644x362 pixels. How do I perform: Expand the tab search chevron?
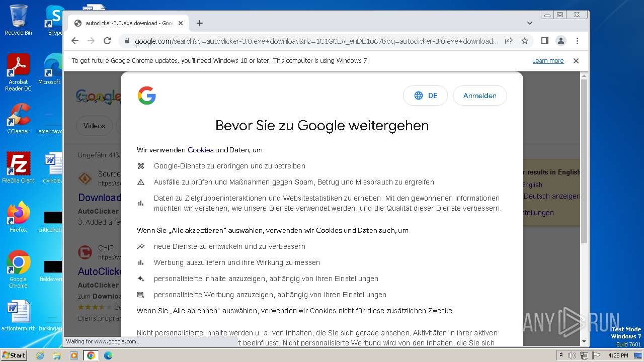[529, 23]
